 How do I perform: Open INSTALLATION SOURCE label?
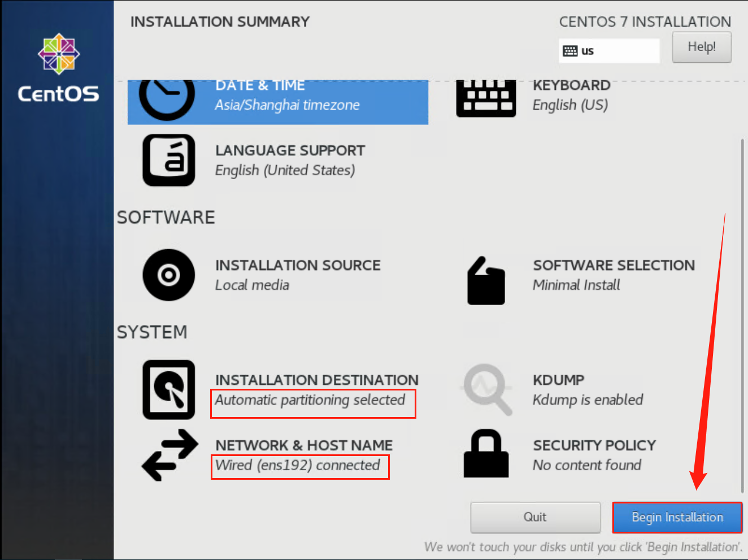298,266
